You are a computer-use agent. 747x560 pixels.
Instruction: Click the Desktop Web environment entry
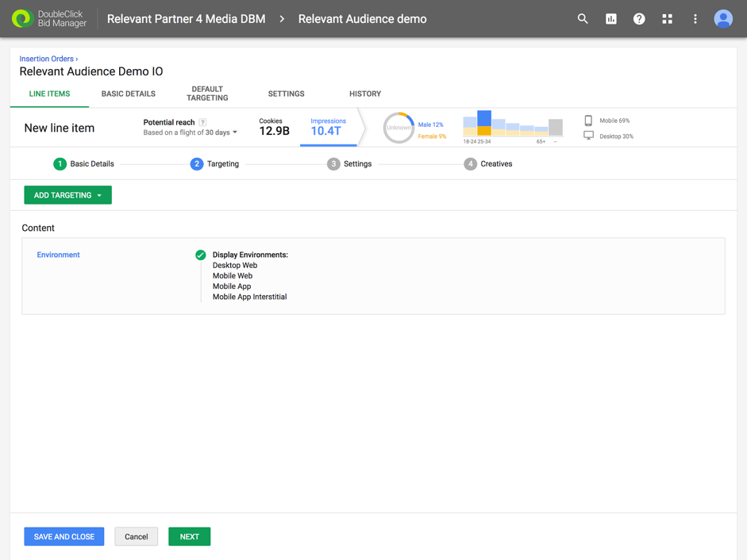coord(235,265)
